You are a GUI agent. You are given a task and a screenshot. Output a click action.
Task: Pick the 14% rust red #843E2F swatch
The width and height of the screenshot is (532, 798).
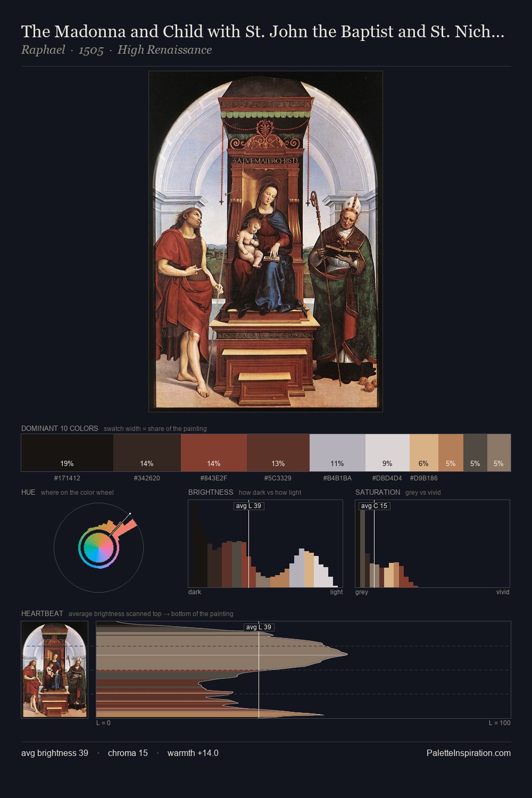(214, 453)
